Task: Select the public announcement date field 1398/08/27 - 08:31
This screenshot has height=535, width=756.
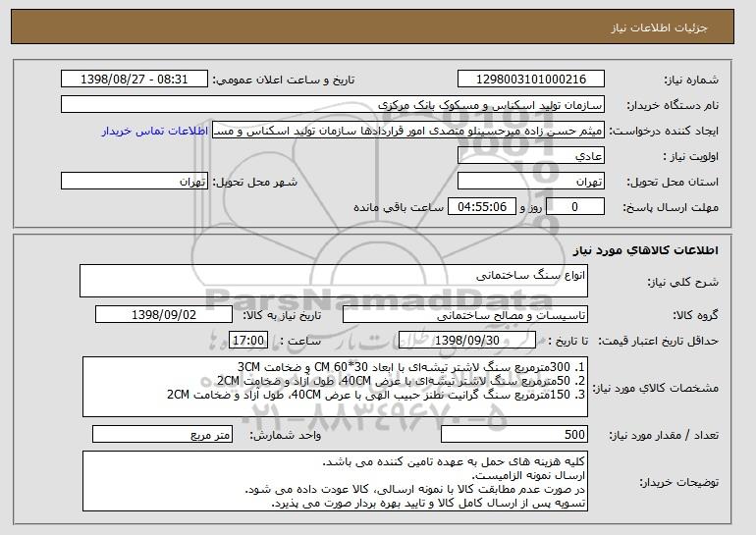Action: (135, 80)
